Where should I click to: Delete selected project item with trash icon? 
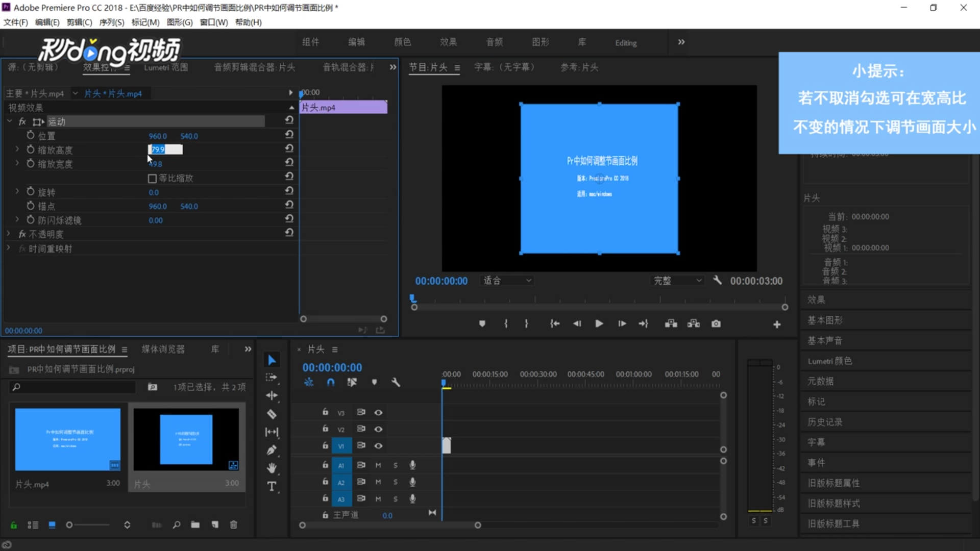(234, 524)
